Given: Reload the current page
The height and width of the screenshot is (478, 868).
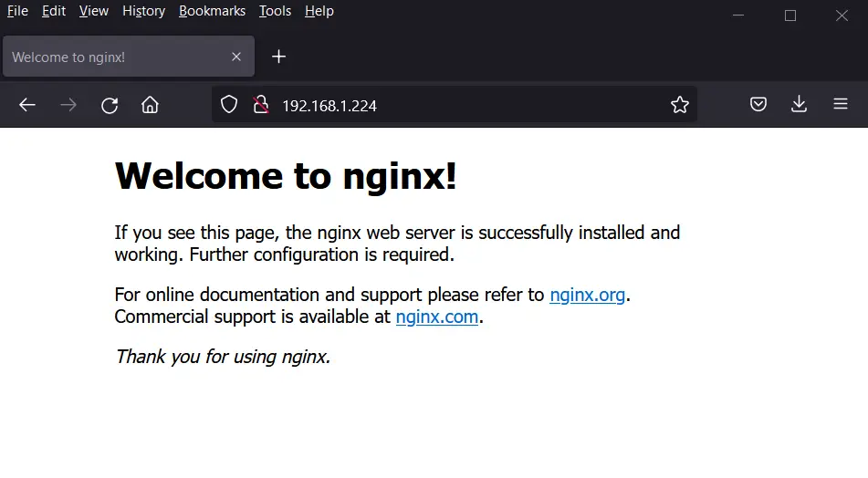Looking at the screenshot, I should [x=110, y=105].
